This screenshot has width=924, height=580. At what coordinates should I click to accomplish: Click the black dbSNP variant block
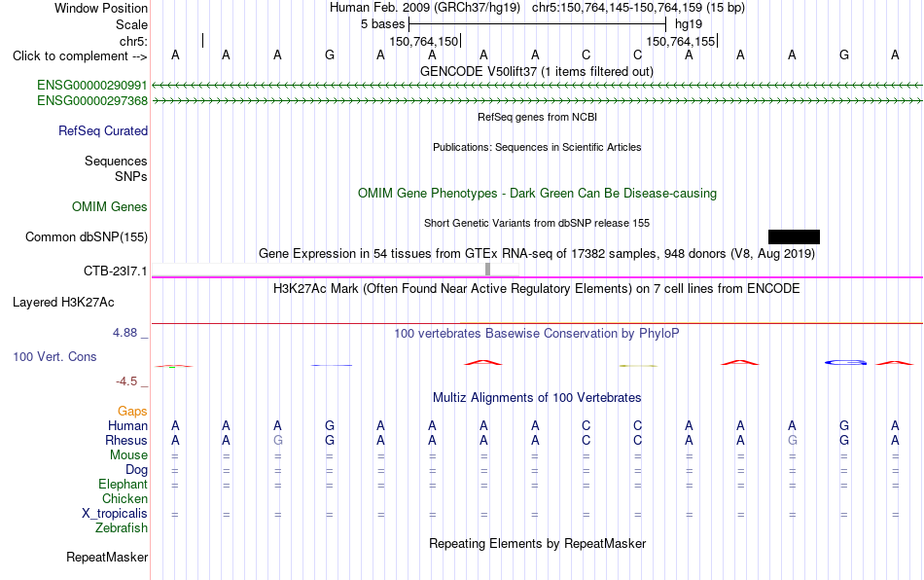click(x=794, y=236)
